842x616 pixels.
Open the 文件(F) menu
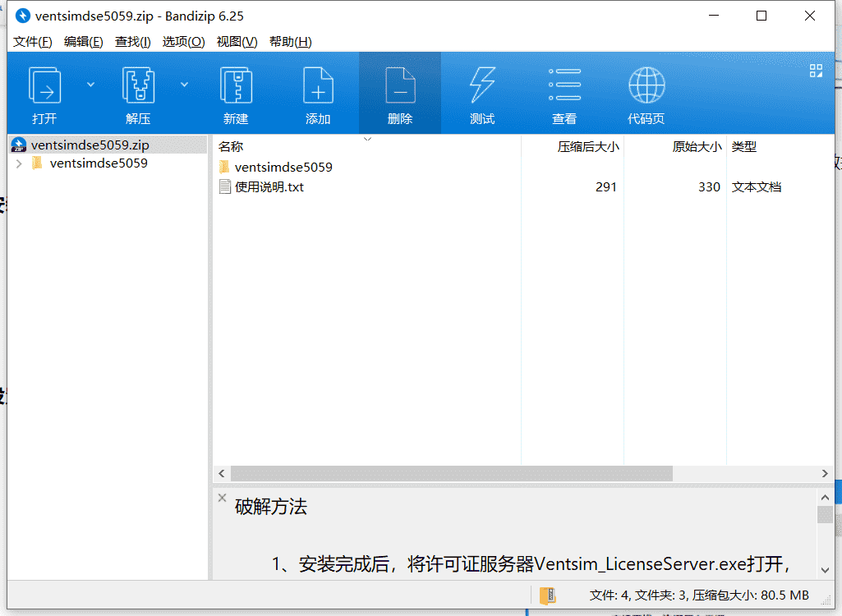click(x=32, y=41)
